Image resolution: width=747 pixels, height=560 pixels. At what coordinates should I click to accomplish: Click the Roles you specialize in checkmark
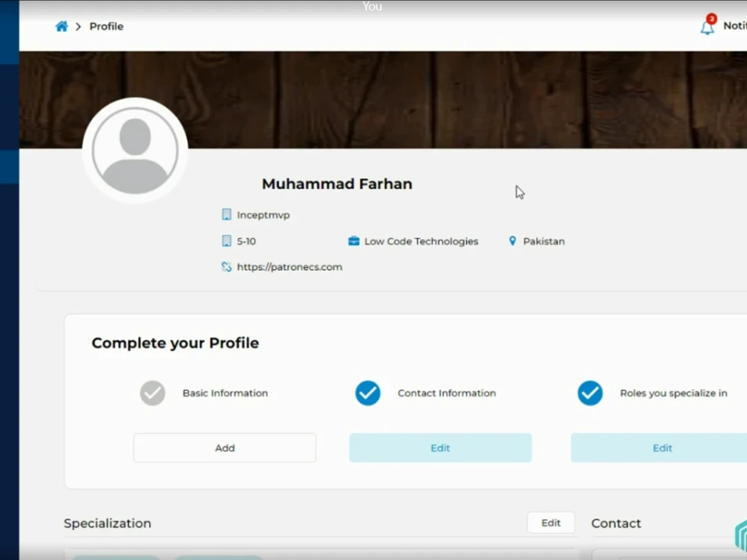point(590,393)
